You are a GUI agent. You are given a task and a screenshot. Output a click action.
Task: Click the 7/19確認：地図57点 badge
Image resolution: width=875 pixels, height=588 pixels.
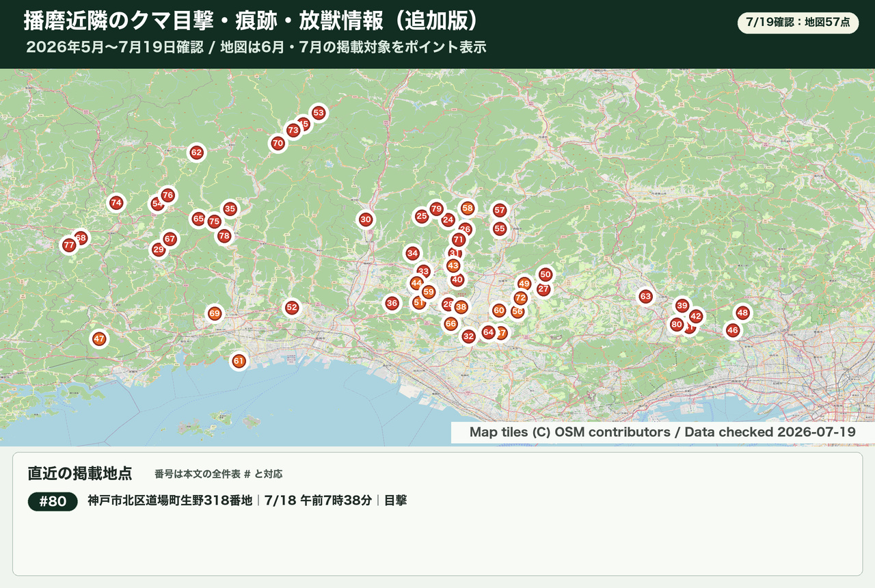pos(798,23)
